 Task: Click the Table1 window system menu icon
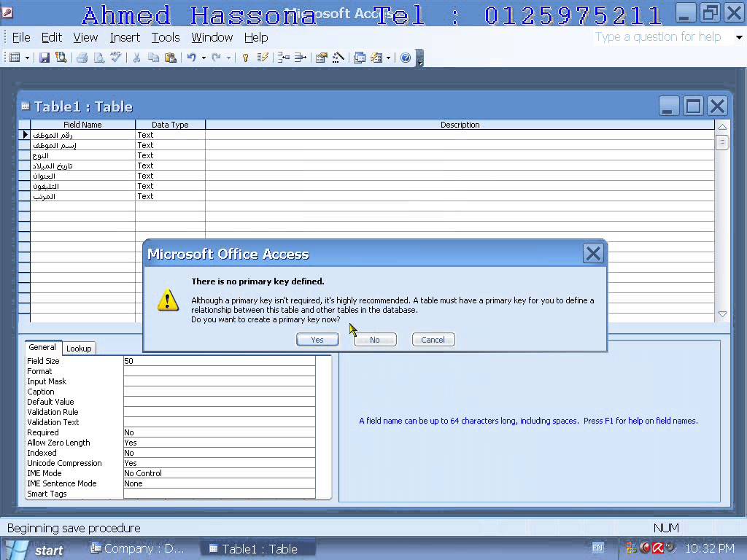point(26,106)
